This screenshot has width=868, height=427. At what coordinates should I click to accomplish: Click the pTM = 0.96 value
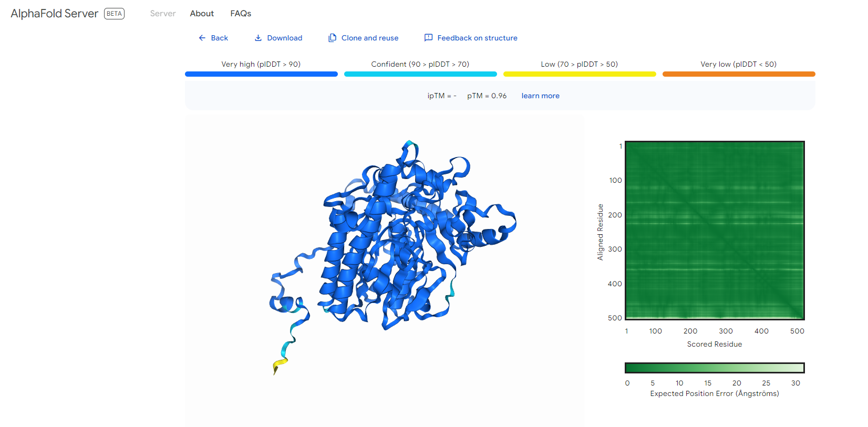487,96
